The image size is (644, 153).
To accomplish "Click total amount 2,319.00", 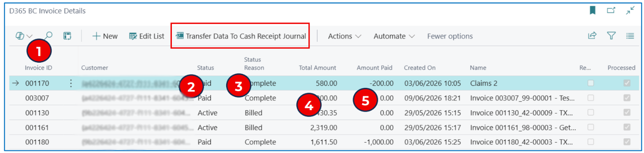I will coord(324,127).
